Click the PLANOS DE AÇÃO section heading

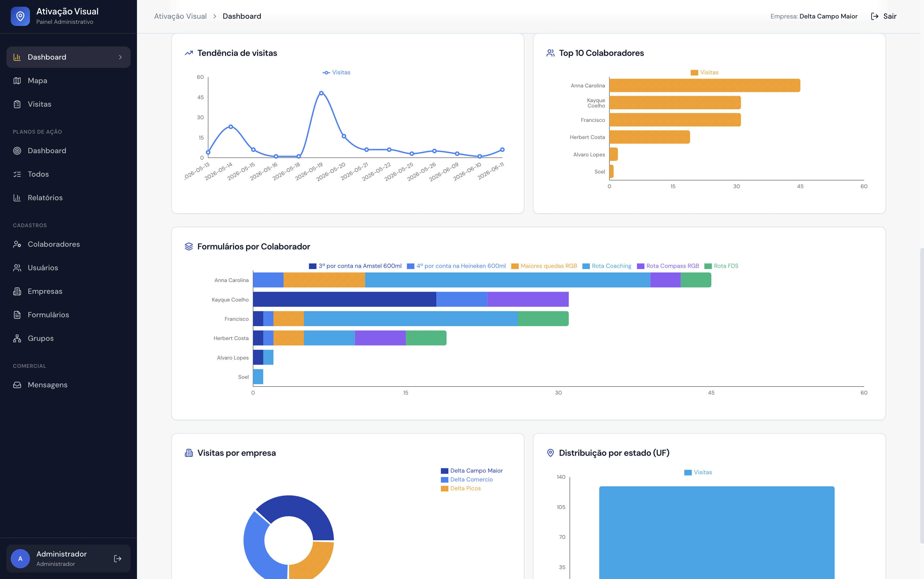37,132
